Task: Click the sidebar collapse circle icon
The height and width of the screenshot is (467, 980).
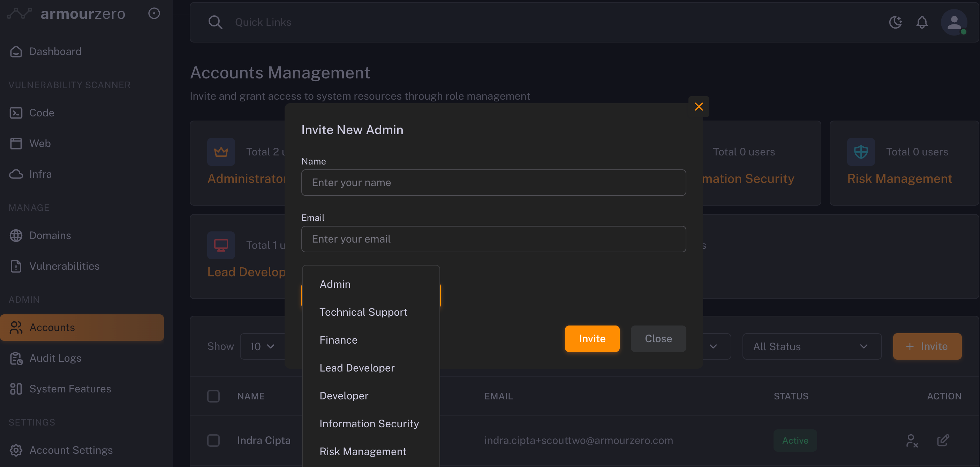Action: coord(154,14)
